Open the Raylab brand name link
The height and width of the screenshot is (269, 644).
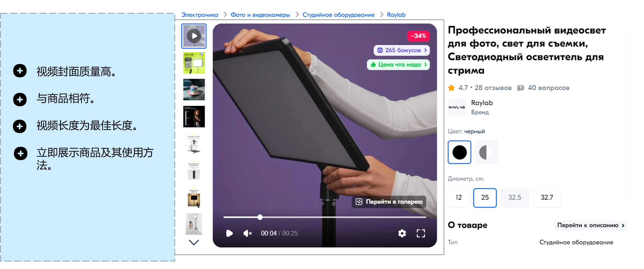pos(482,103)
